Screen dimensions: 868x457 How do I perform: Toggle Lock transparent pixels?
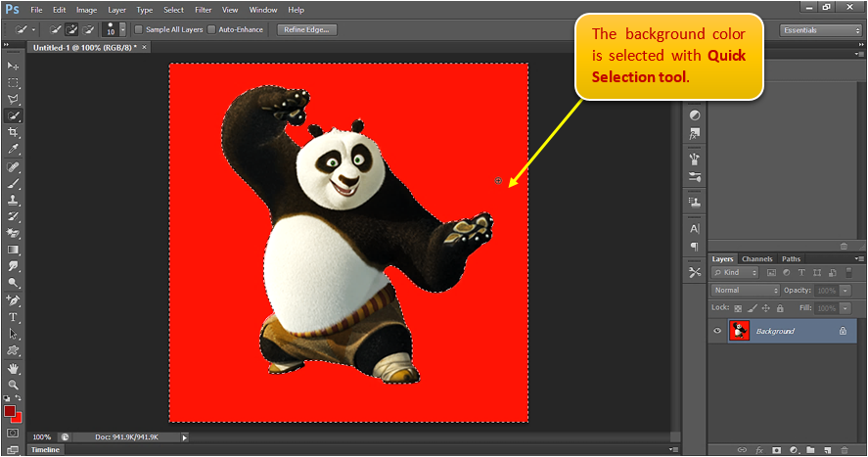coord(738,308)
